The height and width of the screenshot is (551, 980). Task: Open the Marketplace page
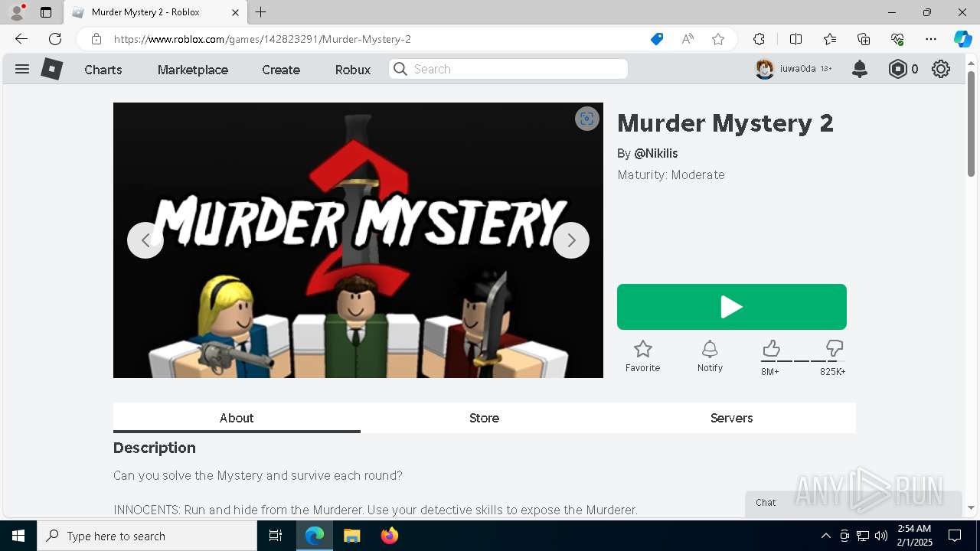pos(193,70)
